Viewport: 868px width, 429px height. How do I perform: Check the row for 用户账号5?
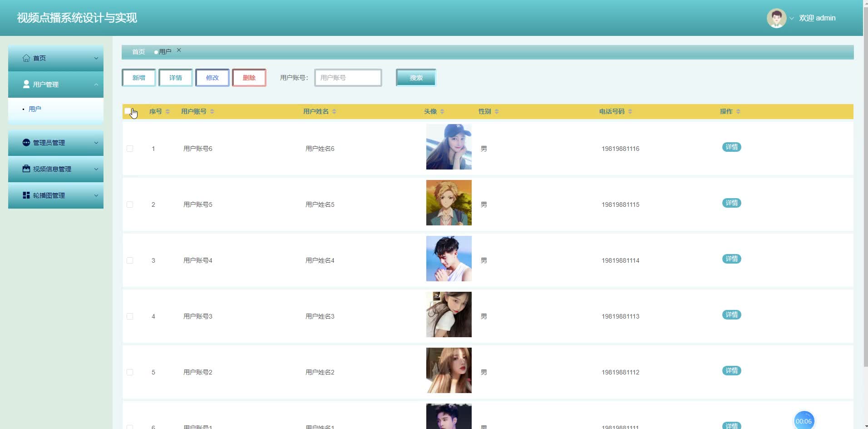pyautogui.click(x=130, y=205)
